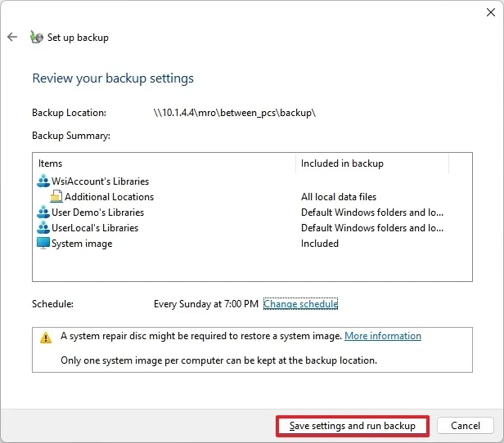Click the yellow warning triangle icon
This screenshot has width=504, height=443.
46,337
